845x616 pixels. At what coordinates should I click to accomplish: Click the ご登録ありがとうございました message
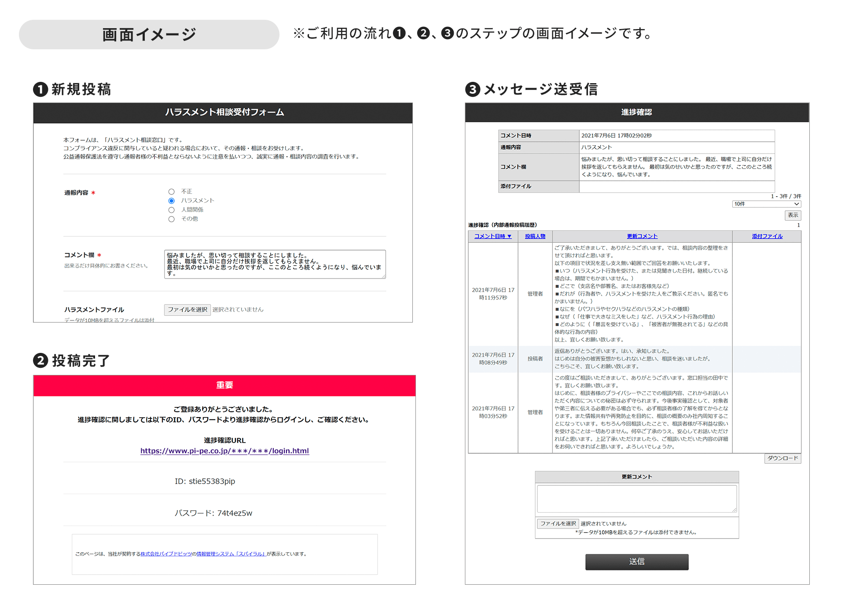click(224, 409)
